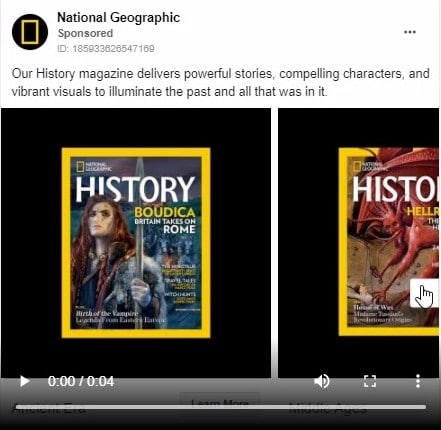Click the ad ID number text
Screen dimensions: 441x430
coord(106,49)
